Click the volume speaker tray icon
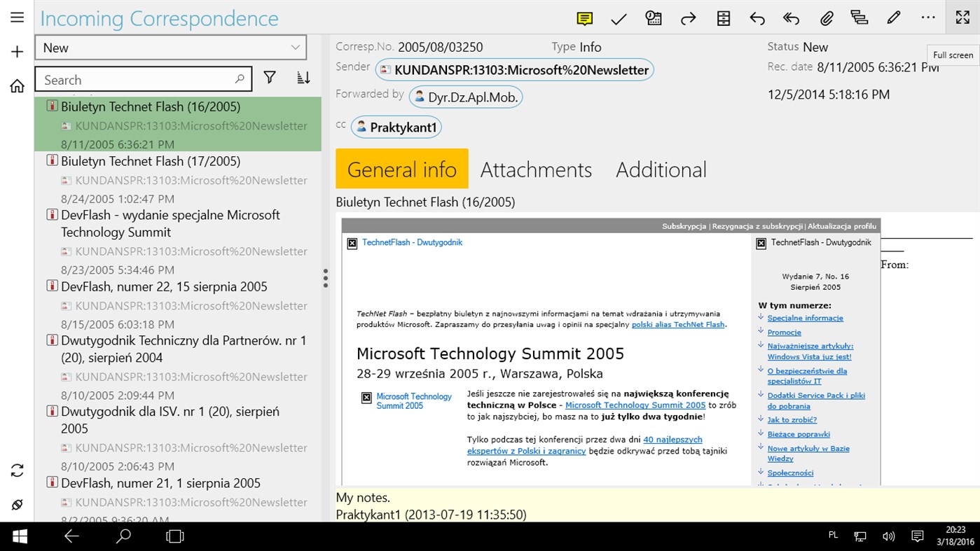980x551 pixels. 889,536
